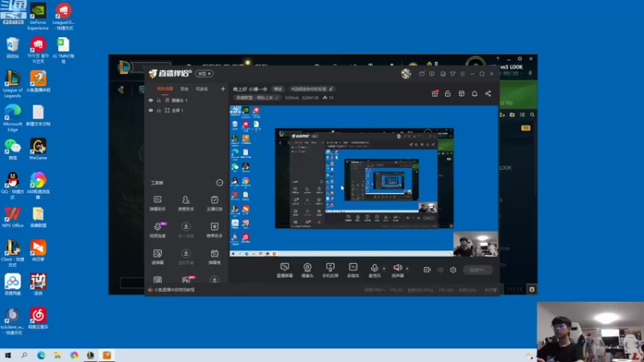Viewport: 644px width, 362px height.
Task: Open the 房管助手 moderator assistant tool
Action: (x=186, y=204)
